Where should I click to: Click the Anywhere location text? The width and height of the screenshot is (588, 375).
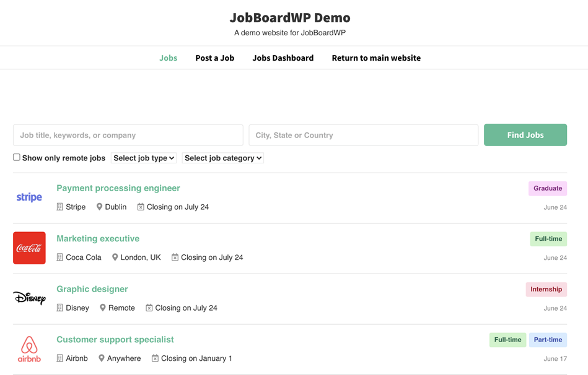pyautogui.click(x=124, y=358)
